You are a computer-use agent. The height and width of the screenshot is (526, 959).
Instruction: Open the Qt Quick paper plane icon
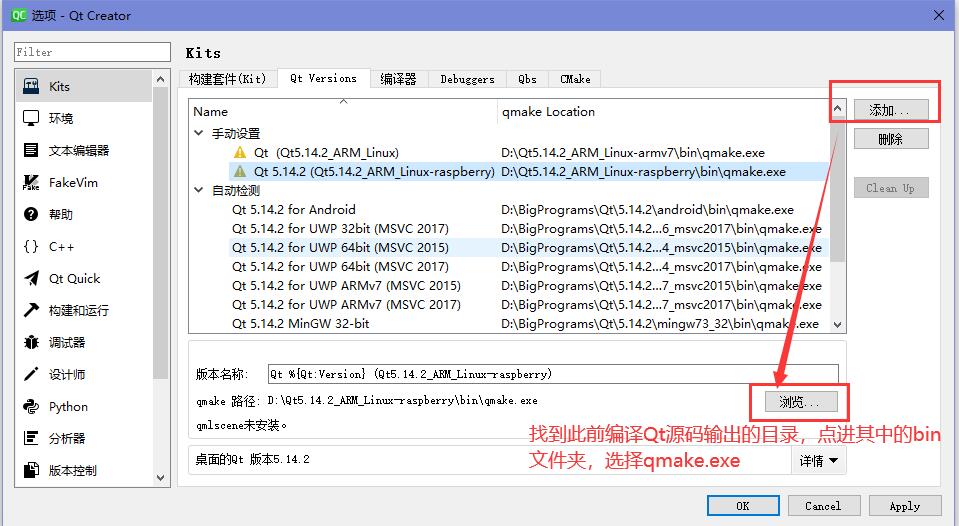31,278
